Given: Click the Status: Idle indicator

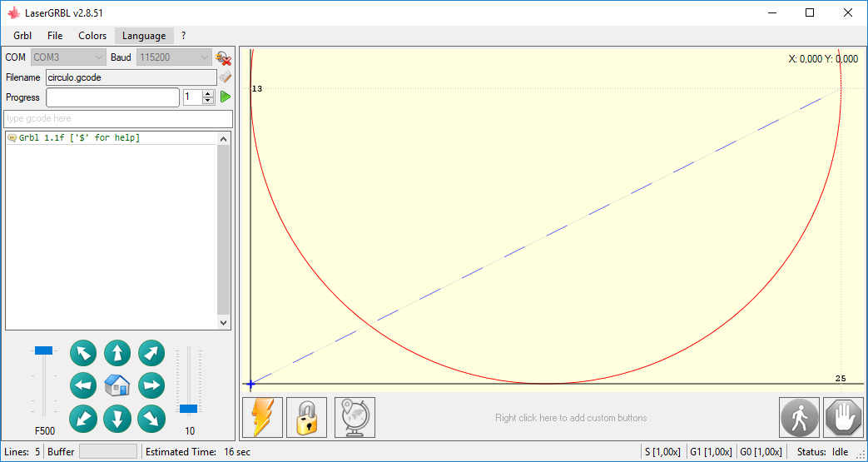Looking at the screenshot, I should (x=822, y=452).
